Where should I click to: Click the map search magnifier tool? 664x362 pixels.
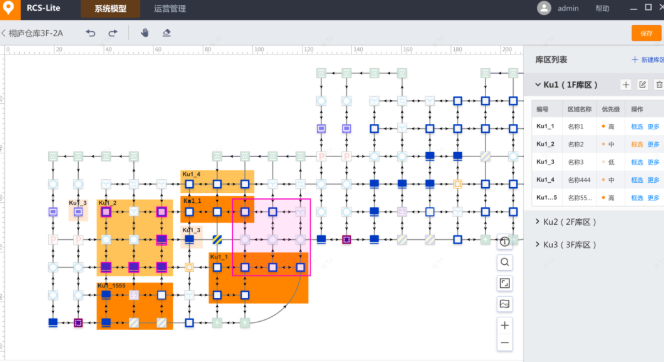(x=504, y=262)
